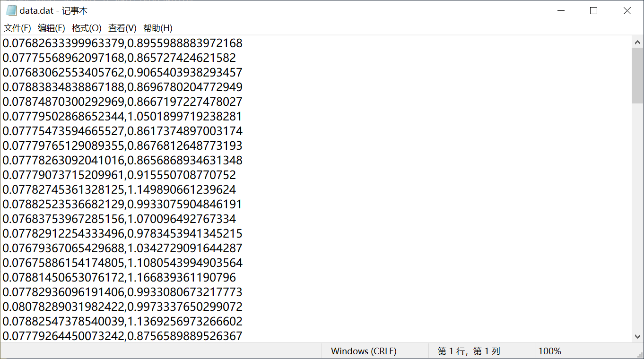Click line 0.07675886154174805,1.1080543994903564
The height and width of the screenshot is (359, 644).
tap(122, 263)
